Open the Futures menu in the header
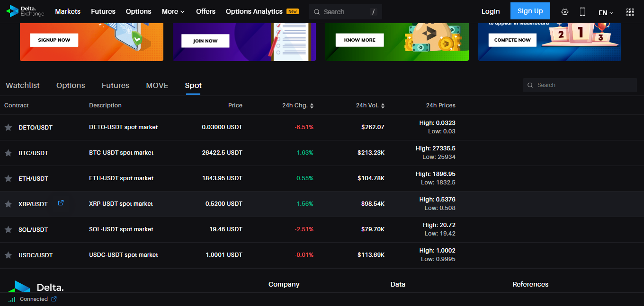 pyautogui.click(x=103, y=11)
